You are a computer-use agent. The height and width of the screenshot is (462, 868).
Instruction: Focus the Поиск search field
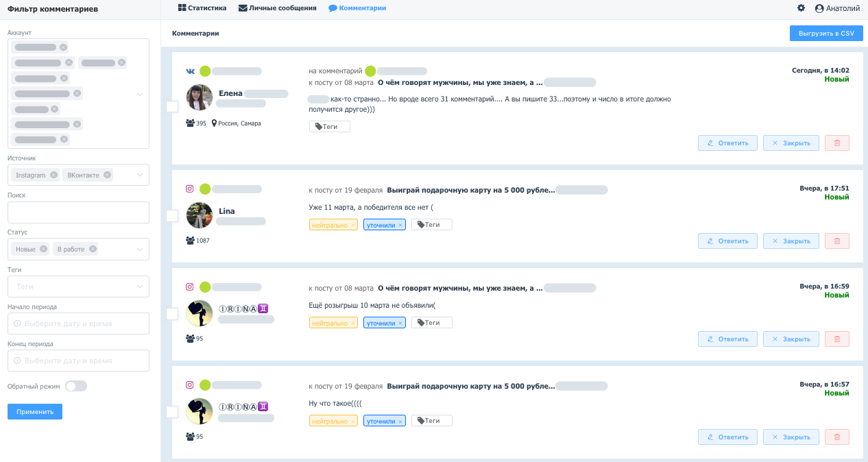78,212
